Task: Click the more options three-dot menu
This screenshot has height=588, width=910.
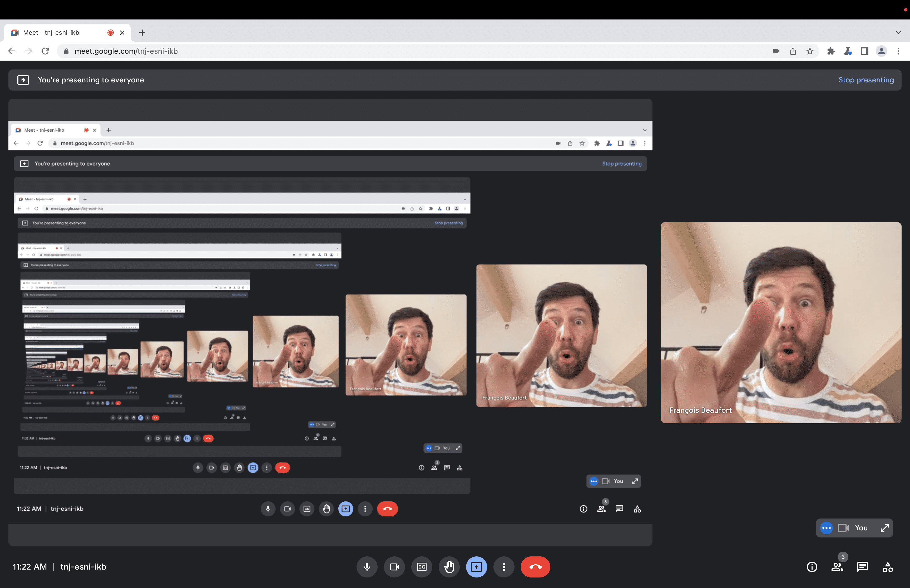Action: (x=503, y=567)
